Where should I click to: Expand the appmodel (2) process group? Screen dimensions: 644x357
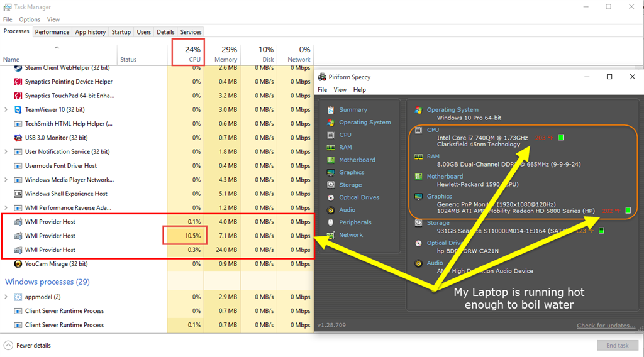tap(6, 297)
